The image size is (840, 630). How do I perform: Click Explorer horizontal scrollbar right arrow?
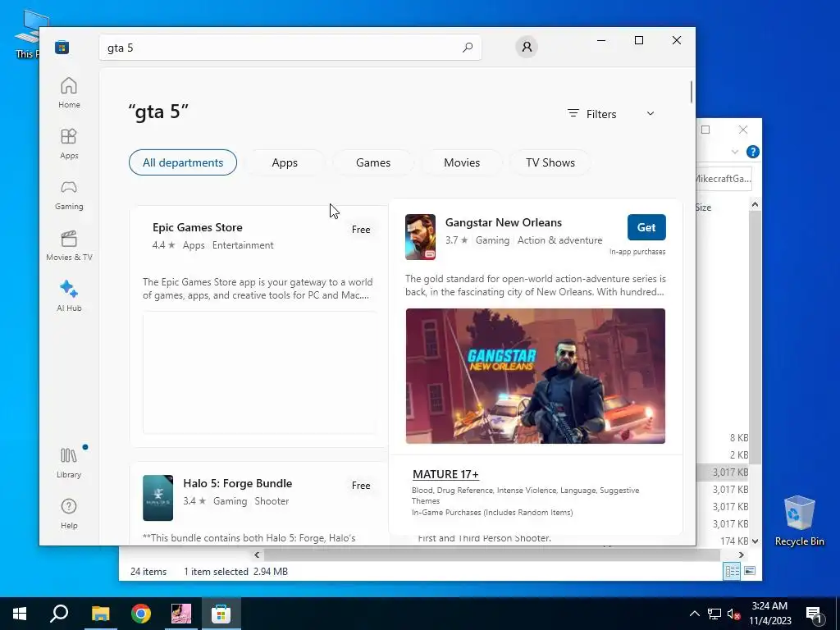click(x=742, y=555)
